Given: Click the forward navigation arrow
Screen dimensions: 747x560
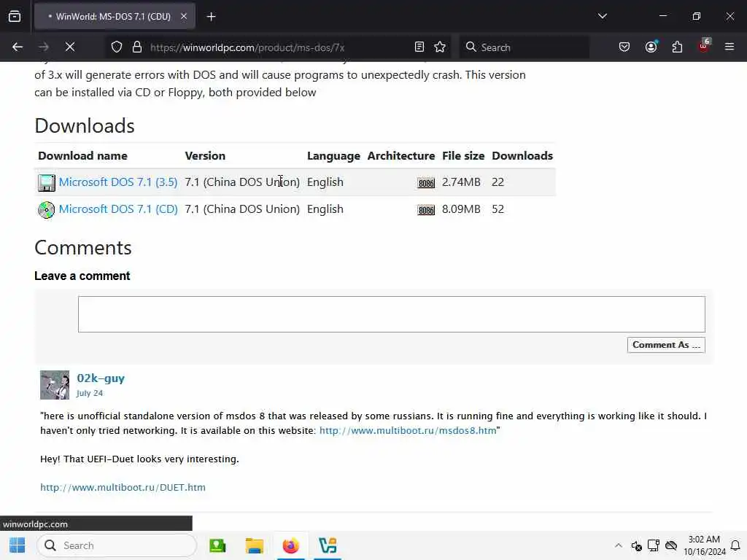Looking at the screenshot, I should 44,47.
